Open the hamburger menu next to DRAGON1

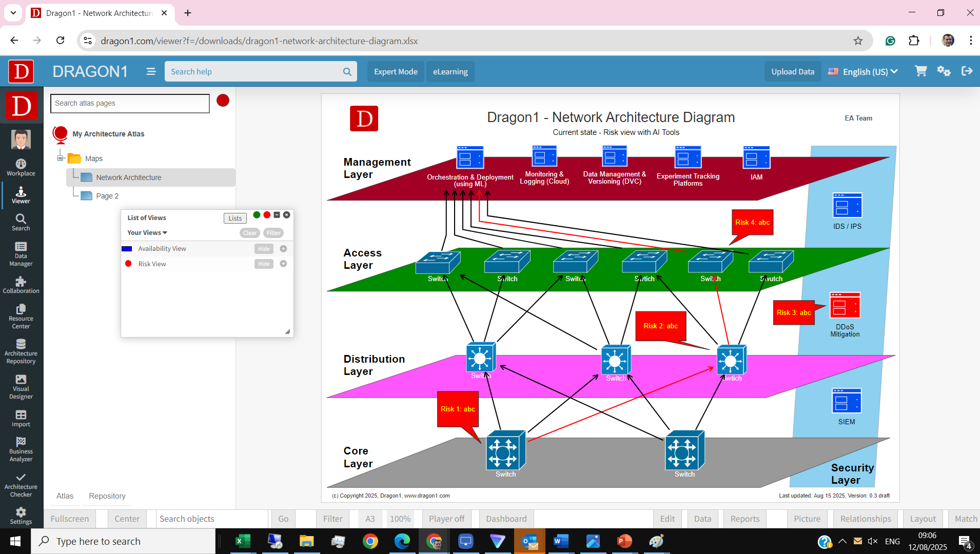tap(151, 72)
